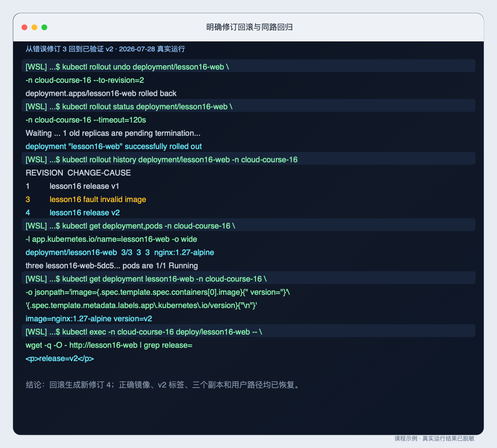Select the kubectl rollout status command line
Image resolution: width=497 pixels, height=448 pixels.
248,106
